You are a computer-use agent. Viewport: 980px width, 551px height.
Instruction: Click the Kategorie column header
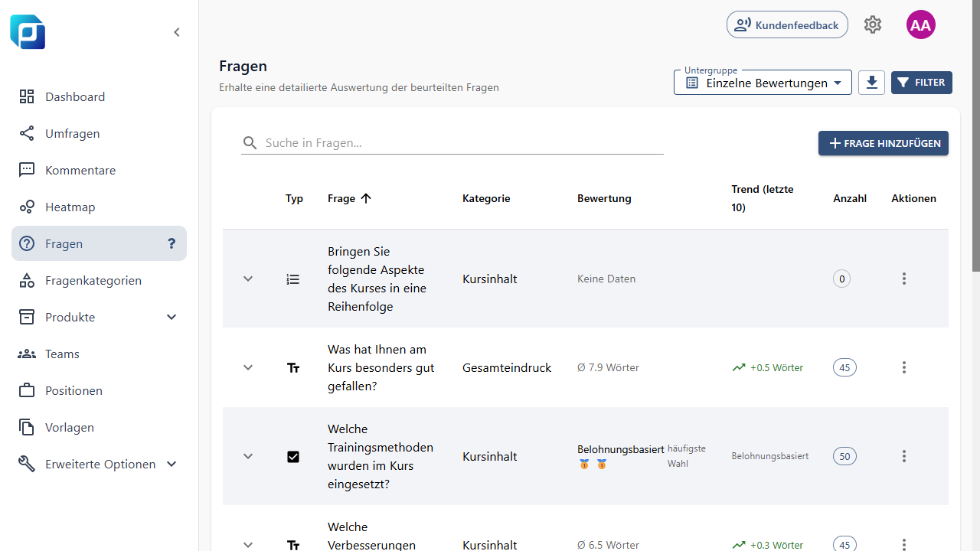[486, 198]
